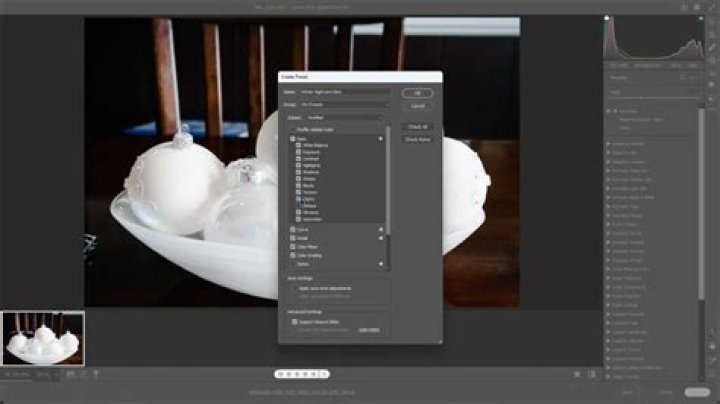This screenshot has width=720, height=404.
Task: Click the filter funnel icon in bottom left bar
Action: pos(96,375)
